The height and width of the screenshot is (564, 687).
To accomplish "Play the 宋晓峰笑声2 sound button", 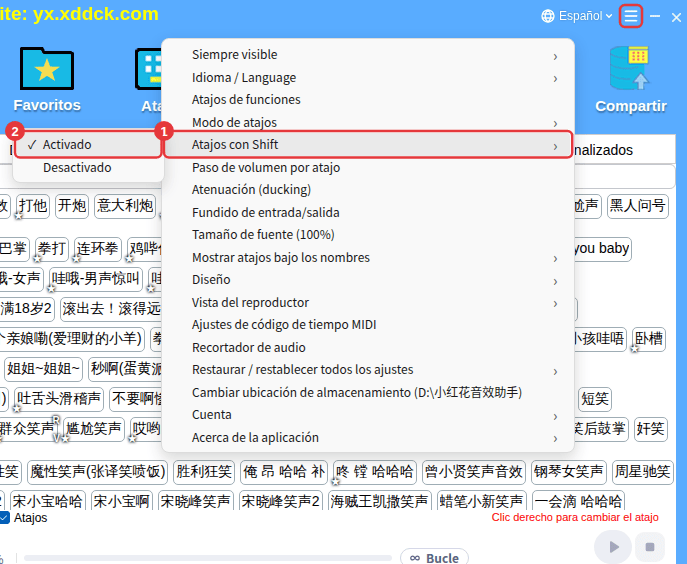I will 281,501.
